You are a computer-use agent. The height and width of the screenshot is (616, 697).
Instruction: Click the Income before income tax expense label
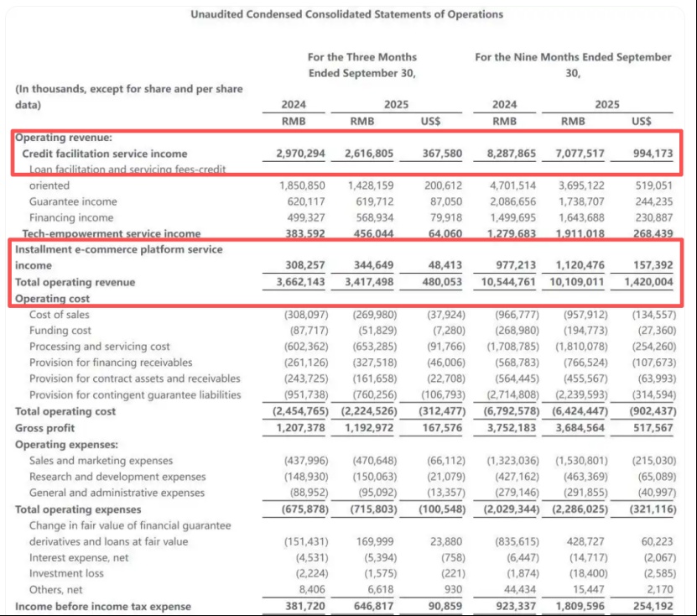point(103,606)
